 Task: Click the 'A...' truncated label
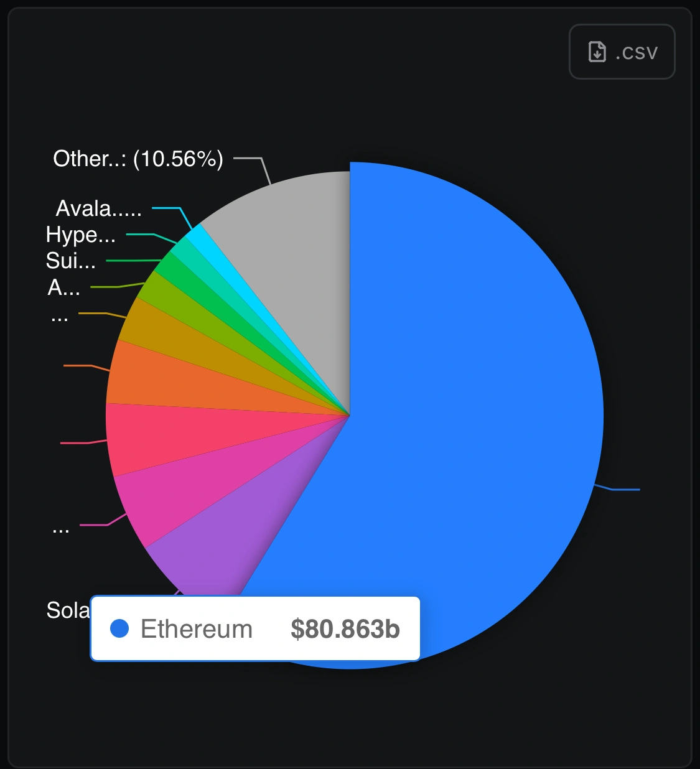63,288
